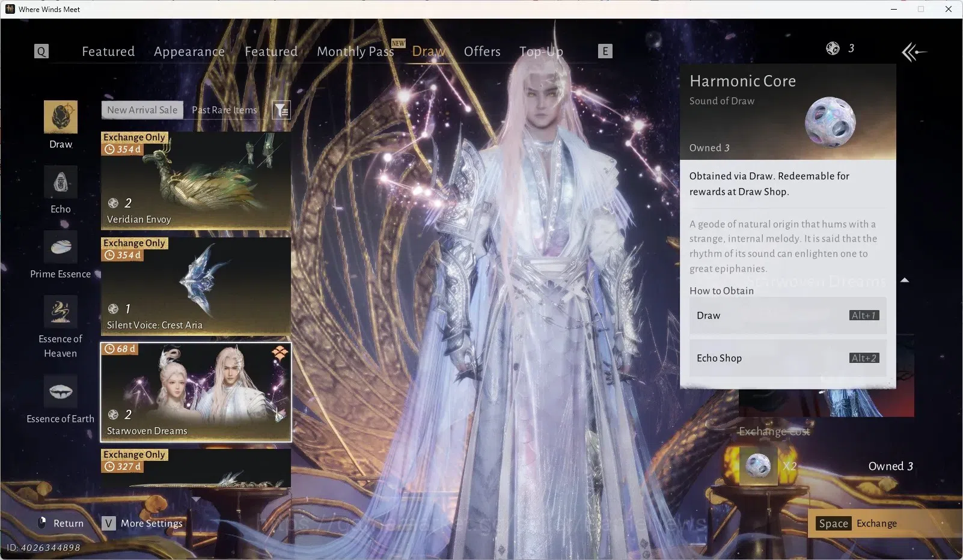Click the E key next-tab icon
Viewport: 963px width, 560px height.
click(x=605, y=51)
